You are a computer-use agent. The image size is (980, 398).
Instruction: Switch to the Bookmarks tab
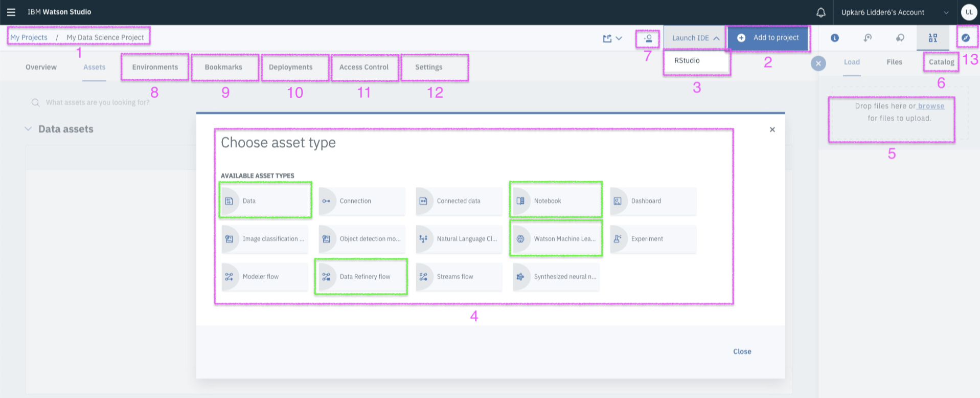(223, 67)
